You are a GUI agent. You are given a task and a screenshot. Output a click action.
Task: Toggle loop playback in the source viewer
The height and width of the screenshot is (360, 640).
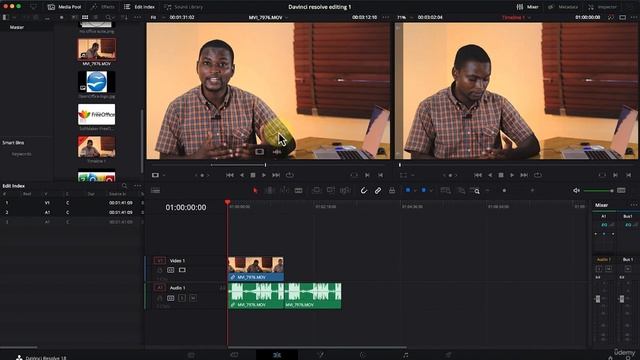coord(290,175)
